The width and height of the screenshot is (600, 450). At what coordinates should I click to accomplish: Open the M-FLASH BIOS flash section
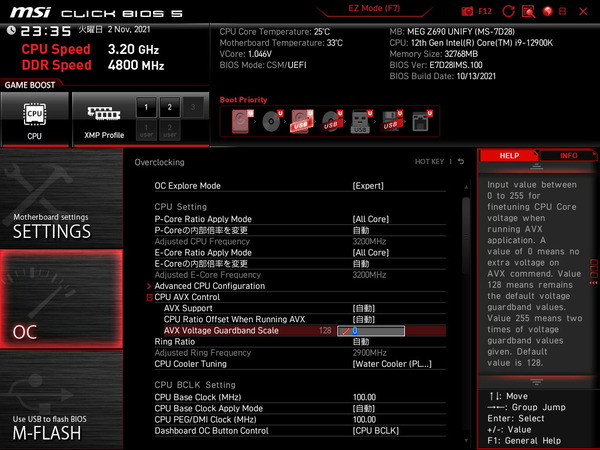point(61,399)
